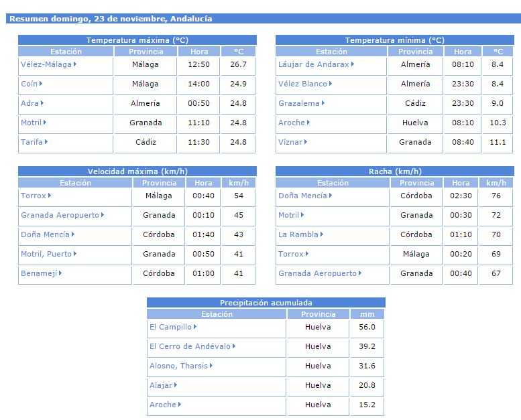Open the Víznar station link
Viewport: 521px width, 420px height.
293,142
